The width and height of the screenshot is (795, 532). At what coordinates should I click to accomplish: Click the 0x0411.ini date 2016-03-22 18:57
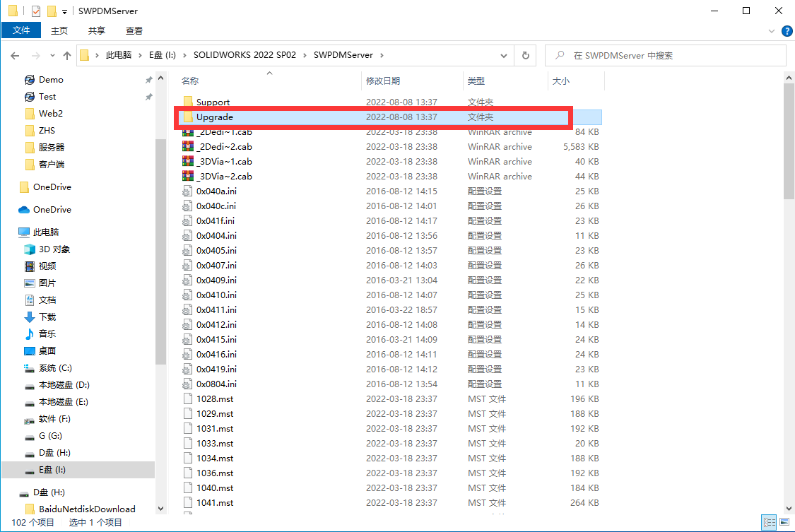tap(401, 309)
